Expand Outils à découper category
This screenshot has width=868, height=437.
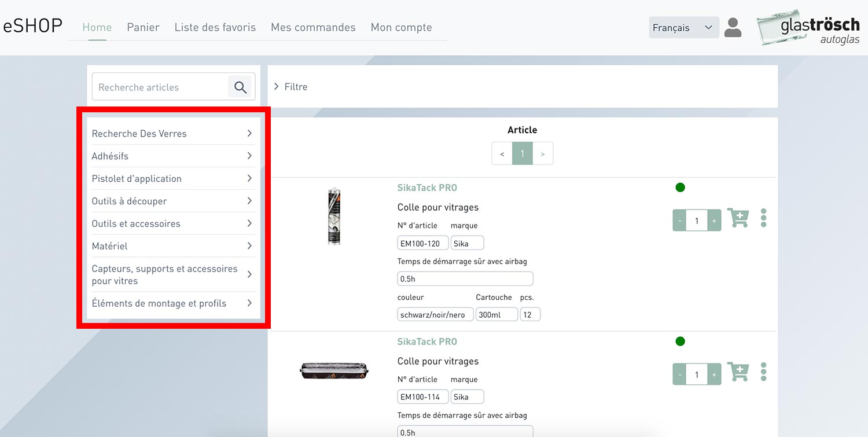(172, 201)
